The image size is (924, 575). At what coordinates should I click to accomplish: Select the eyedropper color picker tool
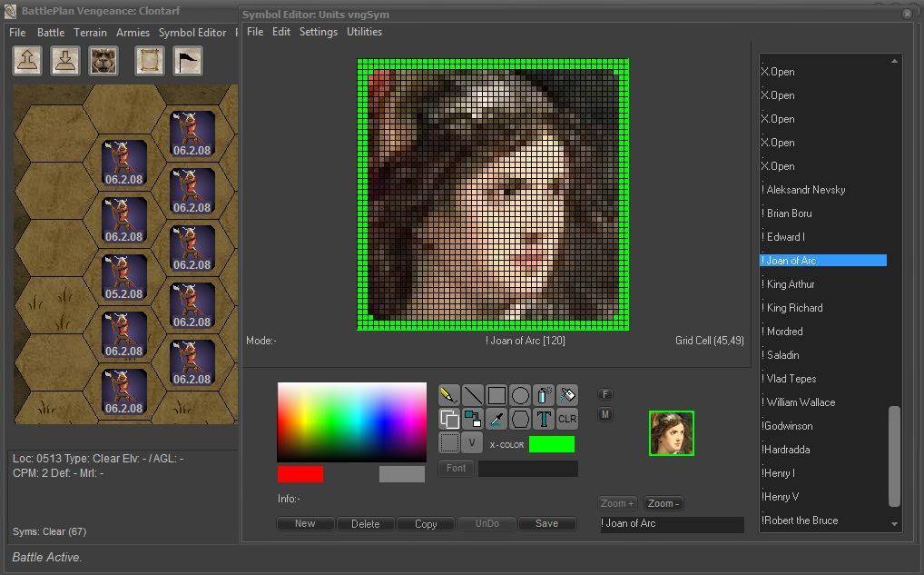[x=496, y=419]
